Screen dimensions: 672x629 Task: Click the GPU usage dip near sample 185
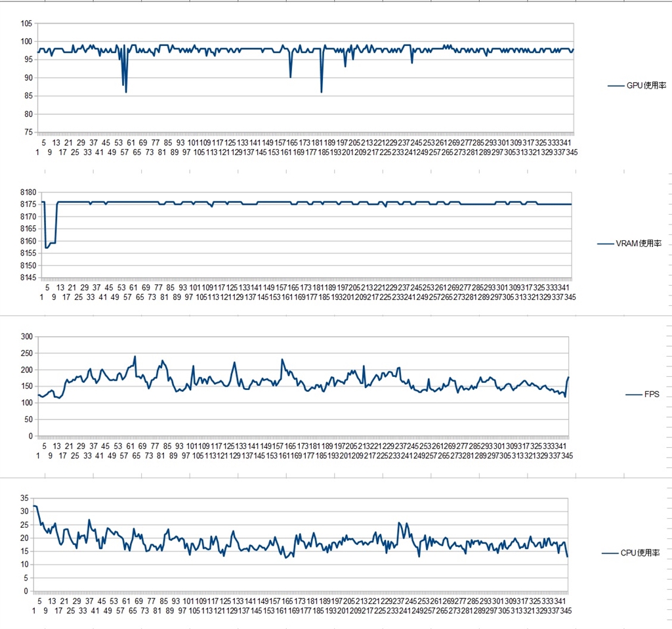322,92
